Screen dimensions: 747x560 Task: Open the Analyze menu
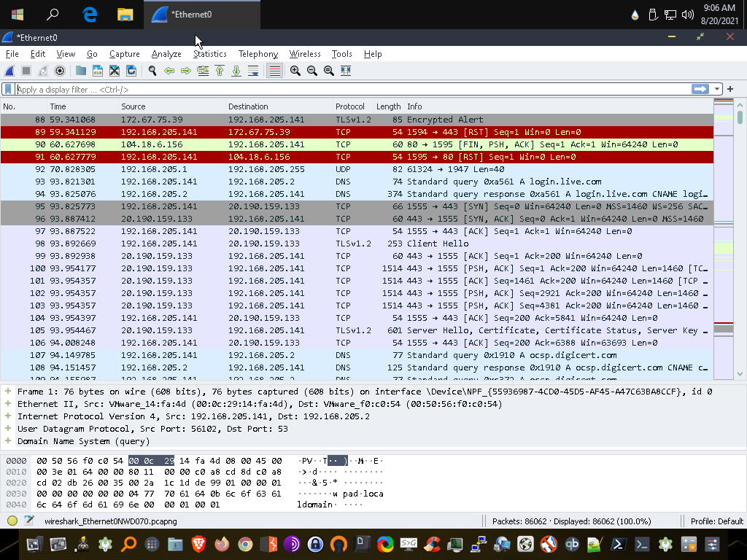click(x=166, y=54)
